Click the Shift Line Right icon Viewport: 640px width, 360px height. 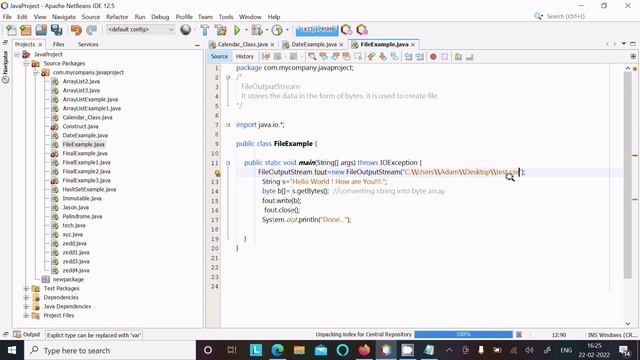(420, 57)
